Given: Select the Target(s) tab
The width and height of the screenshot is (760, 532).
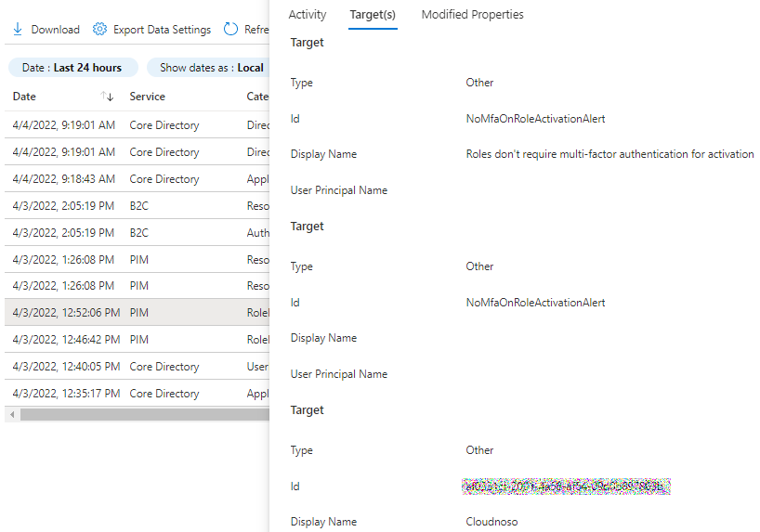Looking at the screenshot, I should pos(373,15).
